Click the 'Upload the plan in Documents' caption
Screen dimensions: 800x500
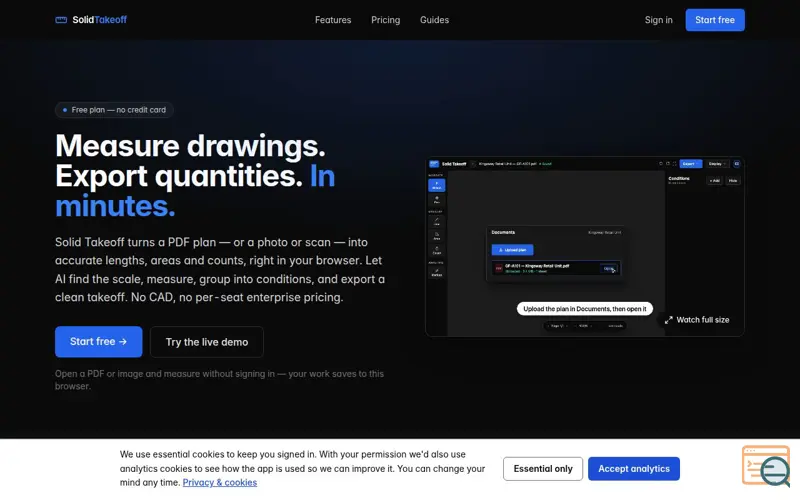click(x=584, y=309)
